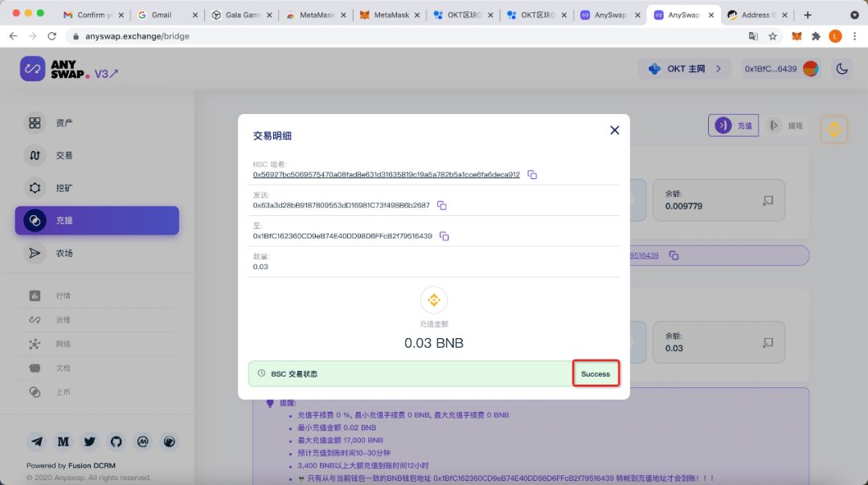The height and width of the screenshot is (485, 868).
Task: Open the tab search dropdown arrow
Action: pos(854,15)
